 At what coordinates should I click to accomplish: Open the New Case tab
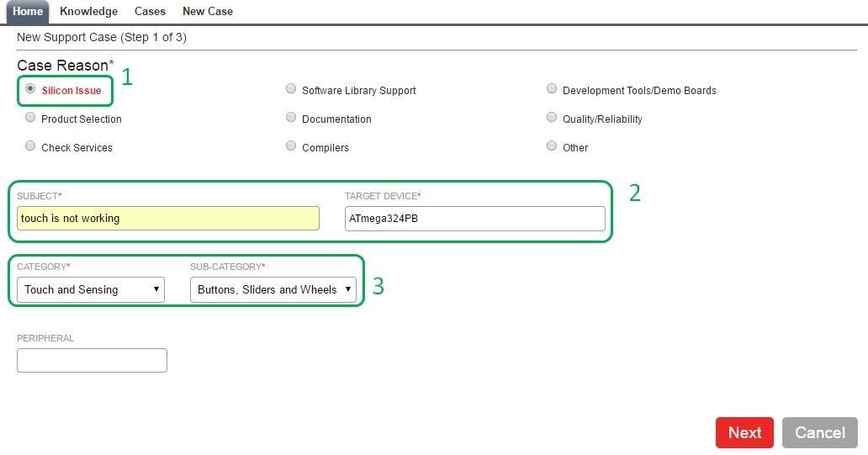pos(208,12)
